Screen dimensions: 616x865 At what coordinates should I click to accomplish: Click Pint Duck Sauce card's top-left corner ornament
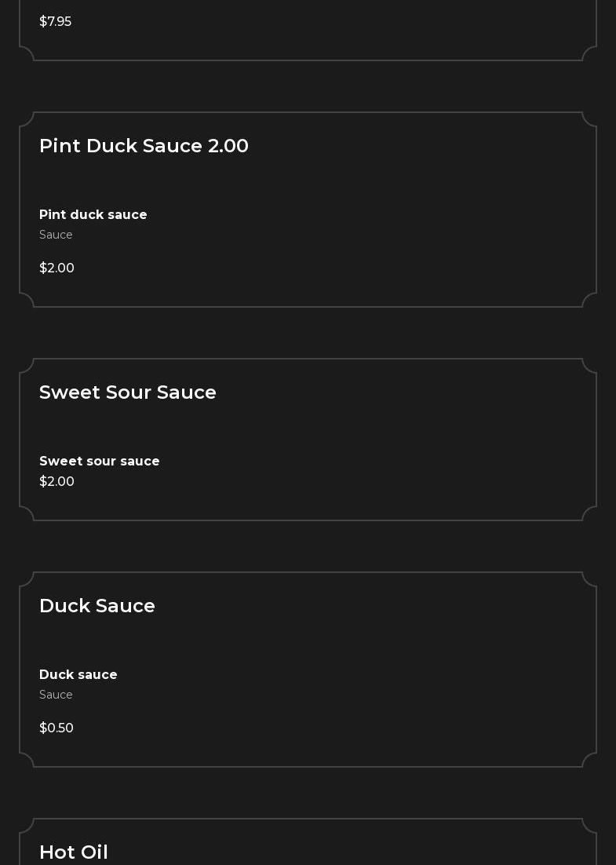click(x=27, y=119)
